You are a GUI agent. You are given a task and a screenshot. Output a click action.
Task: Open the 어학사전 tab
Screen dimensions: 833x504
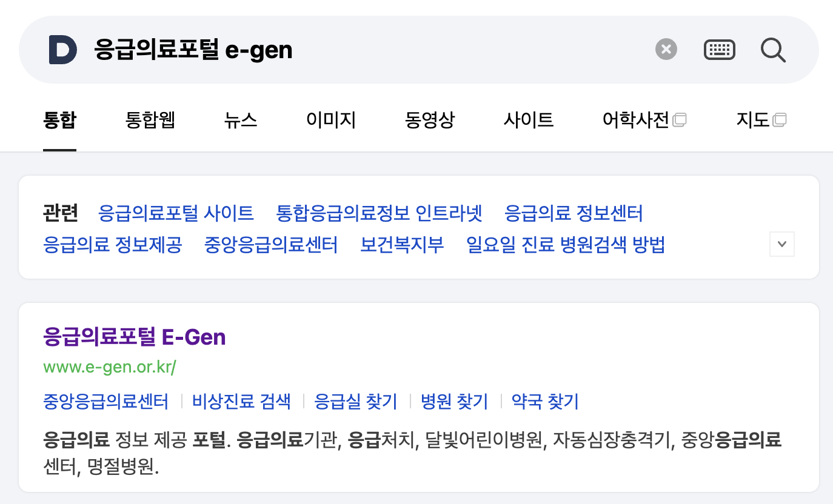(638, 120)
